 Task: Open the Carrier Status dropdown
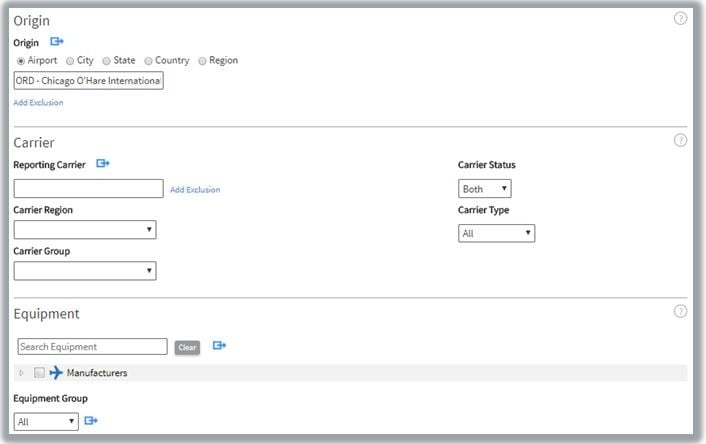(x=485, y=189)
